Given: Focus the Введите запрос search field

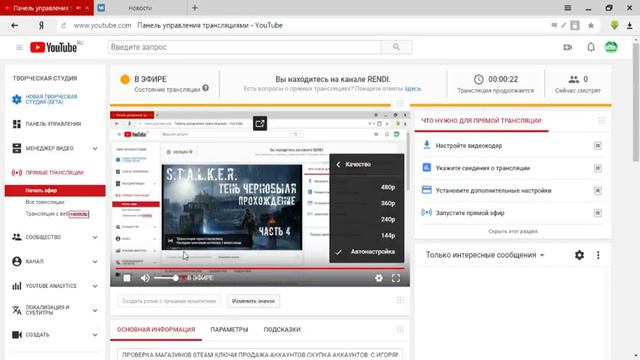Looking at the screenshot, I should 245,47.
